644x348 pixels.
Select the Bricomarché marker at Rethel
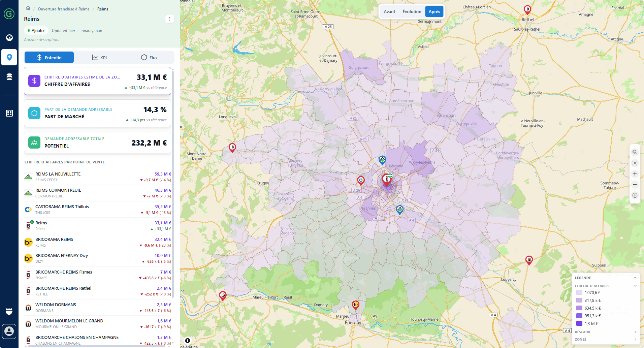tap(528, 10)
